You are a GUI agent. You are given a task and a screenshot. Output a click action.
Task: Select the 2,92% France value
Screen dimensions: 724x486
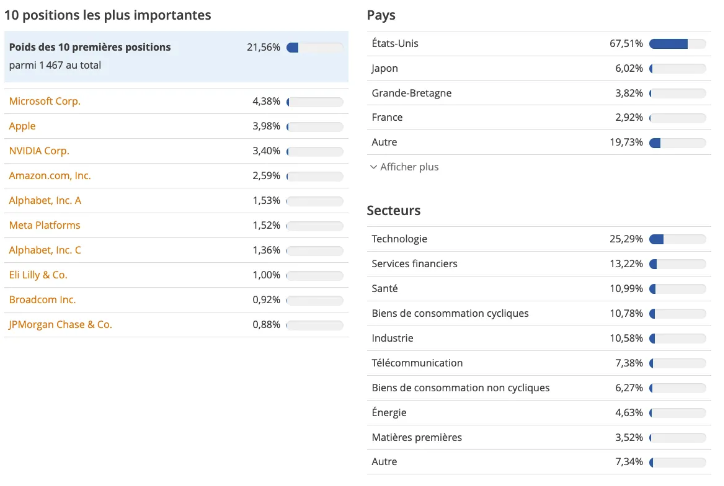pos(629,117)
